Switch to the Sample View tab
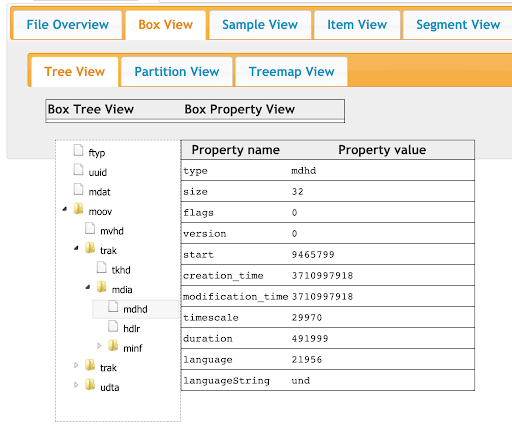The width and height of the screenshot is (512, 430). [x=260, y=25]
